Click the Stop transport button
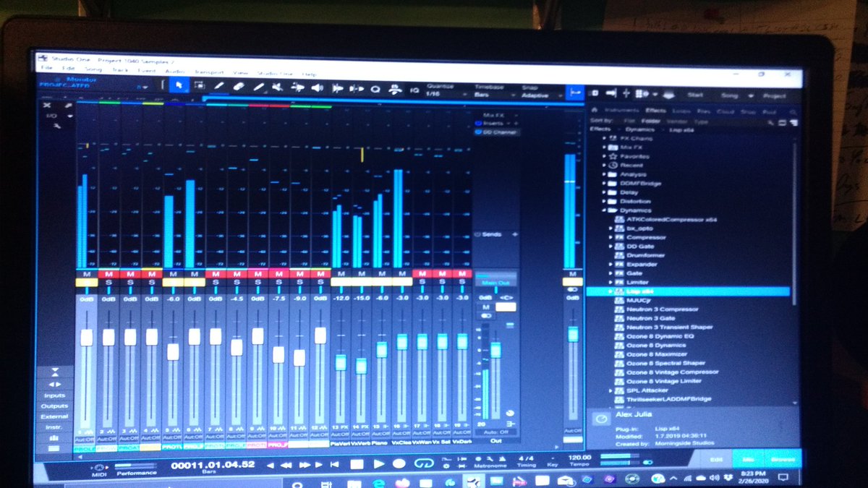Screen dimensions: 868x488 tap(356, 464)
